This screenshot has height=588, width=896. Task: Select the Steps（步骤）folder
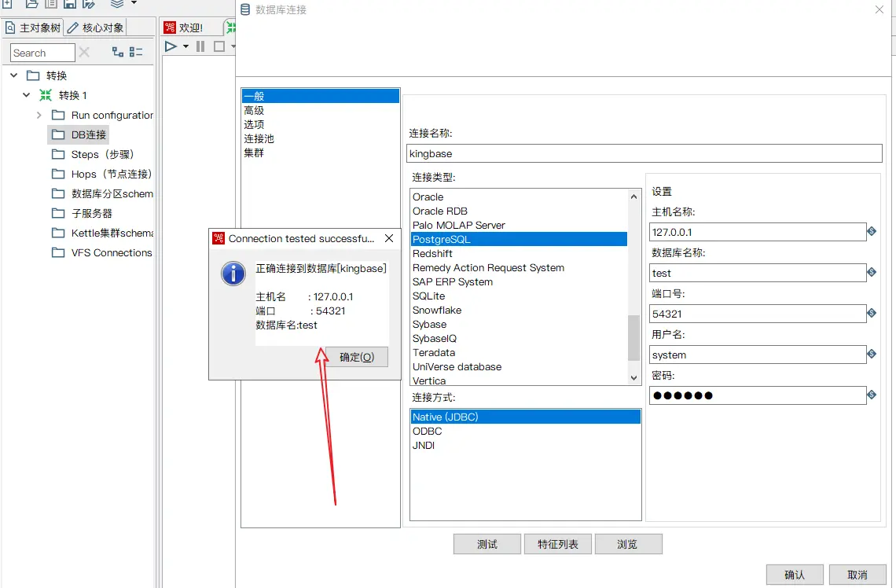[x=93, y=154]
